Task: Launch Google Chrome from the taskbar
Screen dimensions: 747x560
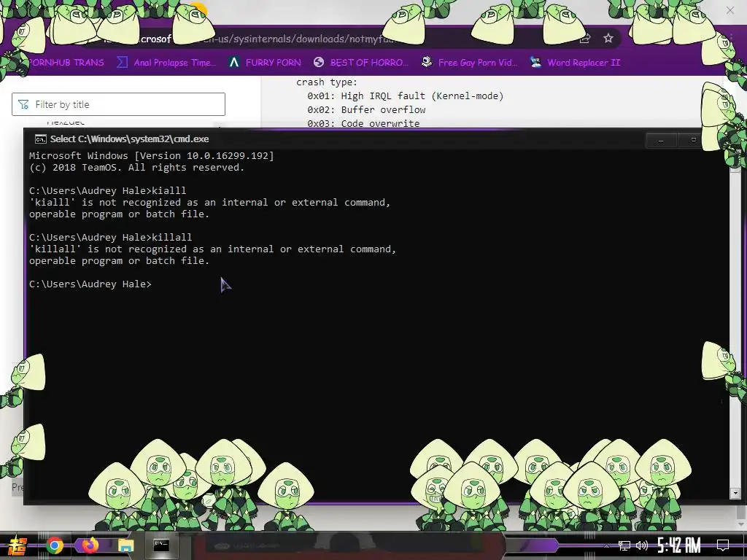Action: pyautogui.click(x=54, y=545)
